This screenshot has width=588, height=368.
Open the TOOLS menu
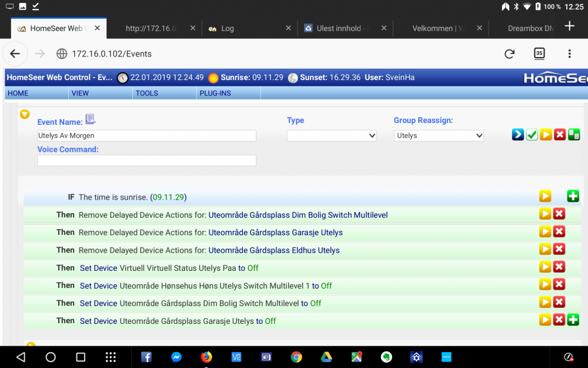click(146, 93)
